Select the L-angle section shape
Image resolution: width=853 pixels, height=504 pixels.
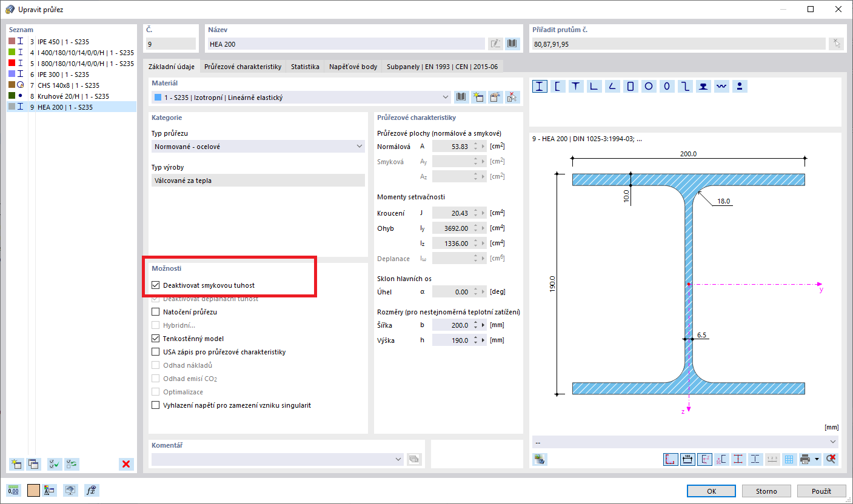(594, 86)
